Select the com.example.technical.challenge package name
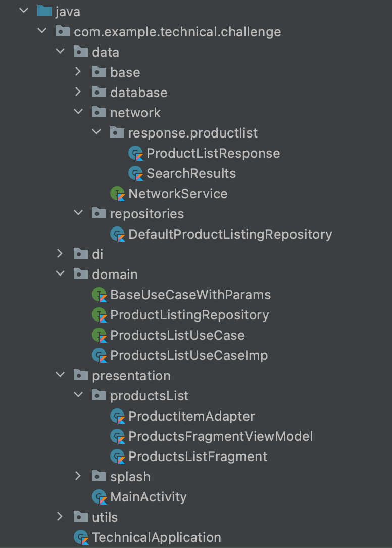Image resolution: width=392 pixels, height=548 pixels. pos(177,32)
